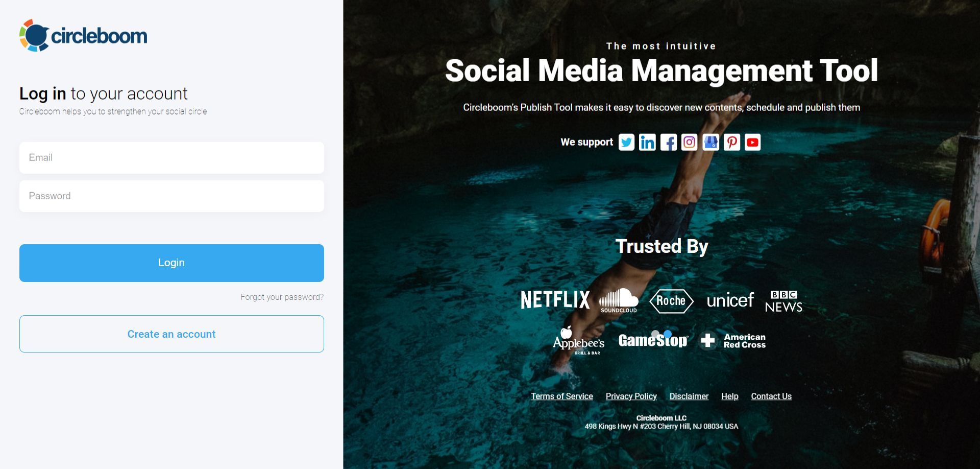Focus the Email input field
Screen dimensions: 980x469
171,158
